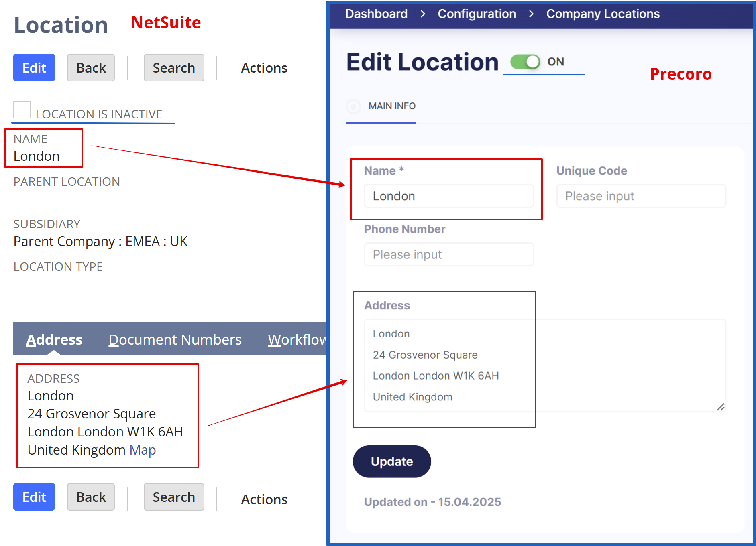Open the Map link beside United Kingdom
756x546 pixels.
pyautogui.click(x=143, y=450)
